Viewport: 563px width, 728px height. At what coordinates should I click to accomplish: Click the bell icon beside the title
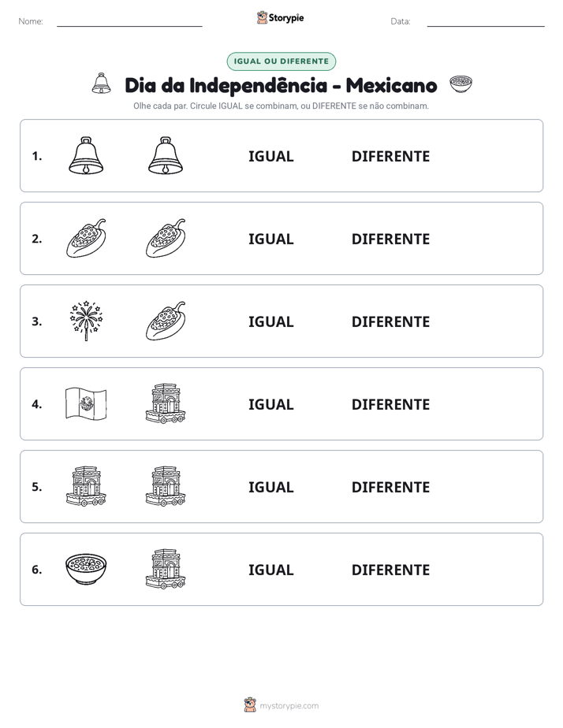(101, 84)
